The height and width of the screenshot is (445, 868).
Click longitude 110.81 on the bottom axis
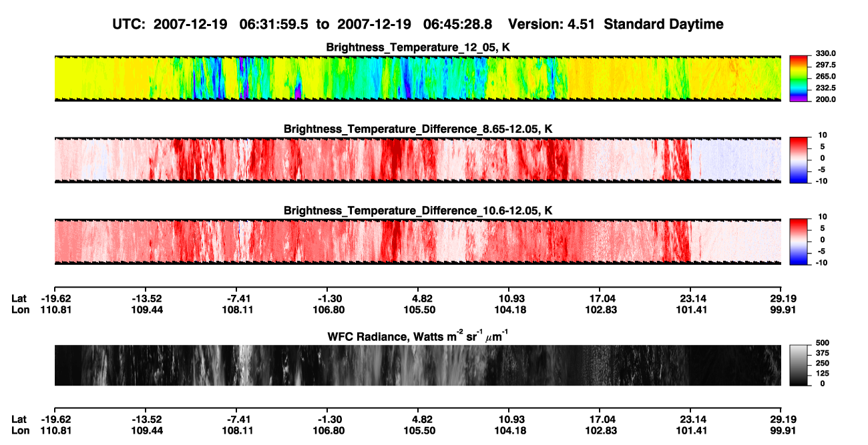click(x=56, y=431)
